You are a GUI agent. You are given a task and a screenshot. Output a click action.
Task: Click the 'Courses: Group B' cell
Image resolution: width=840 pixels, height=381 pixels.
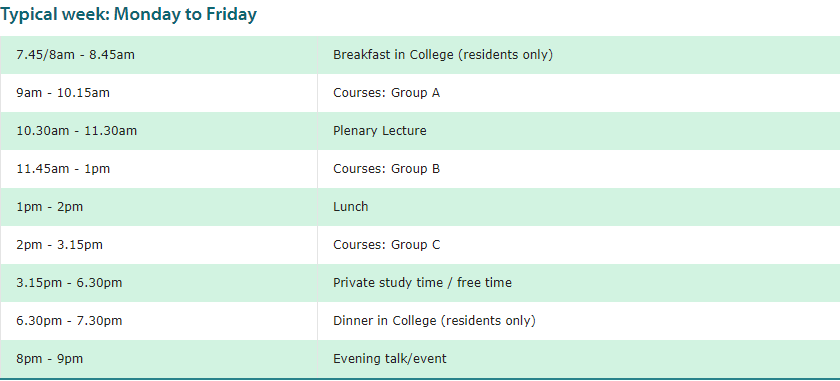[579, 169]
